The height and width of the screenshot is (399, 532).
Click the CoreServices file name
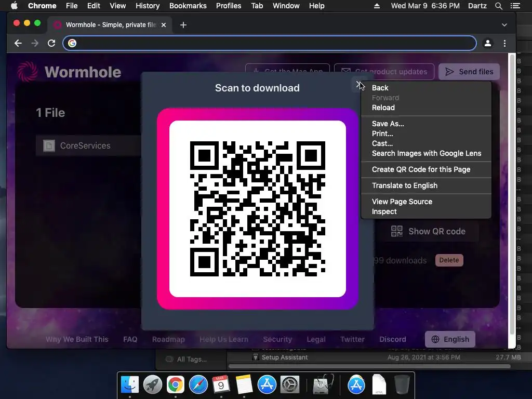(x=85, y=145)
